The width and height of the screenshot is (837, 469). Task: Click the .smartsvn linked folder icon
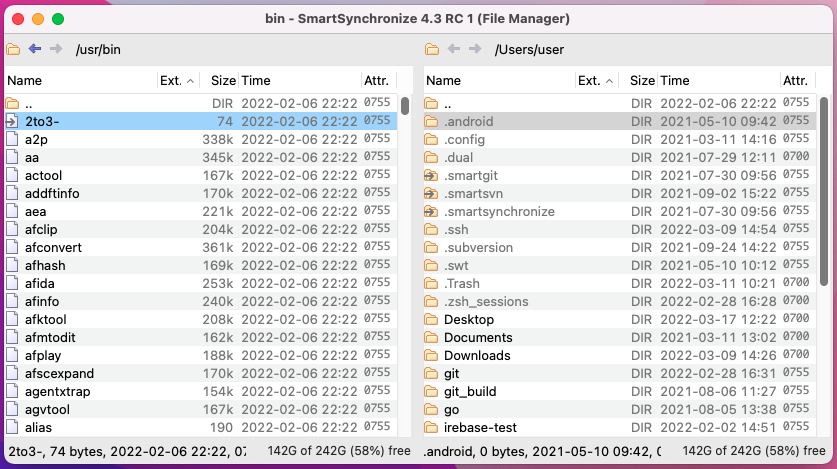pos(431,194)
